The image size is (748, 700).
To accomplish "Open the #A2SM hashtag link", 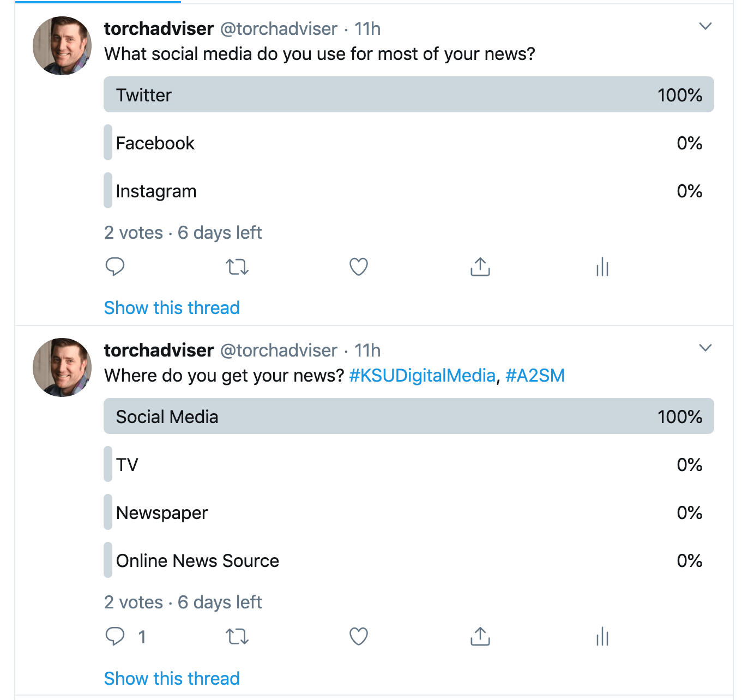I will pyautogui.click(x=535, y=376).
